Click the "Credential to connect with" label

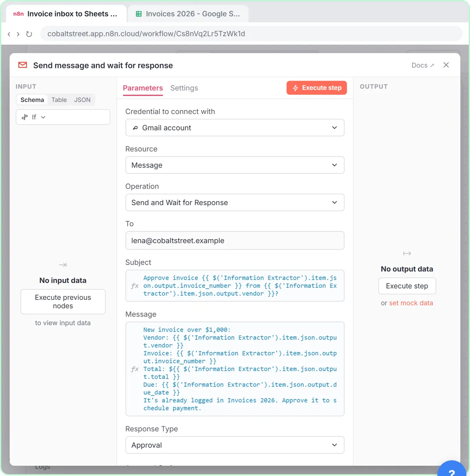tap(170, 112)
